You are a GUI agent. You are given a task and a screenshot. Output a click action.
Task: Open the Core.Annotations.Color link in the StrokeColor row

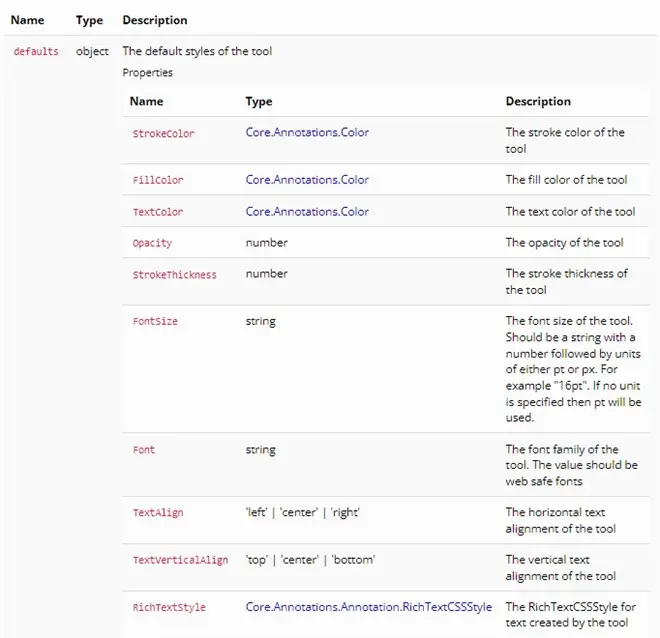[307, 132]
